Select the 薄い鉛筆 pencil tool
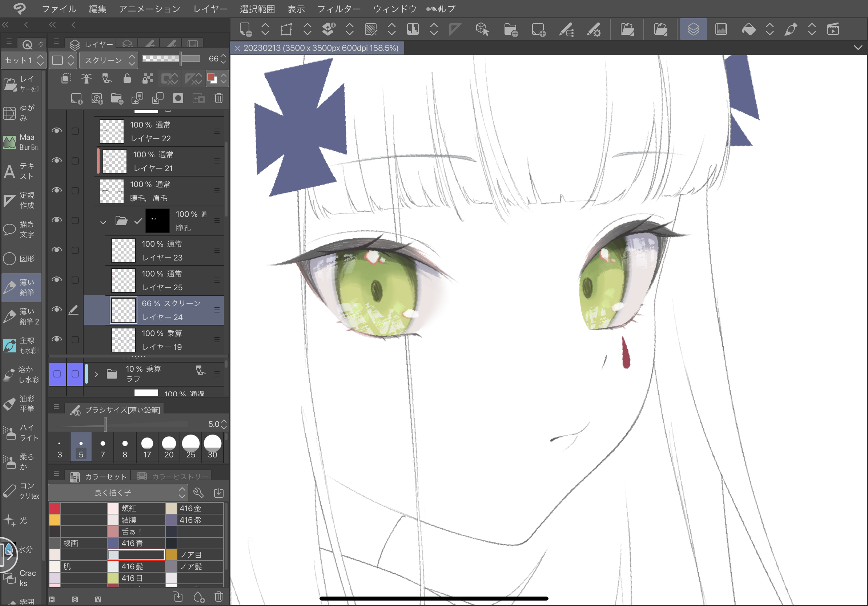Screen dimensions: 868x606 pyautogui.click(x=21, y=287)
